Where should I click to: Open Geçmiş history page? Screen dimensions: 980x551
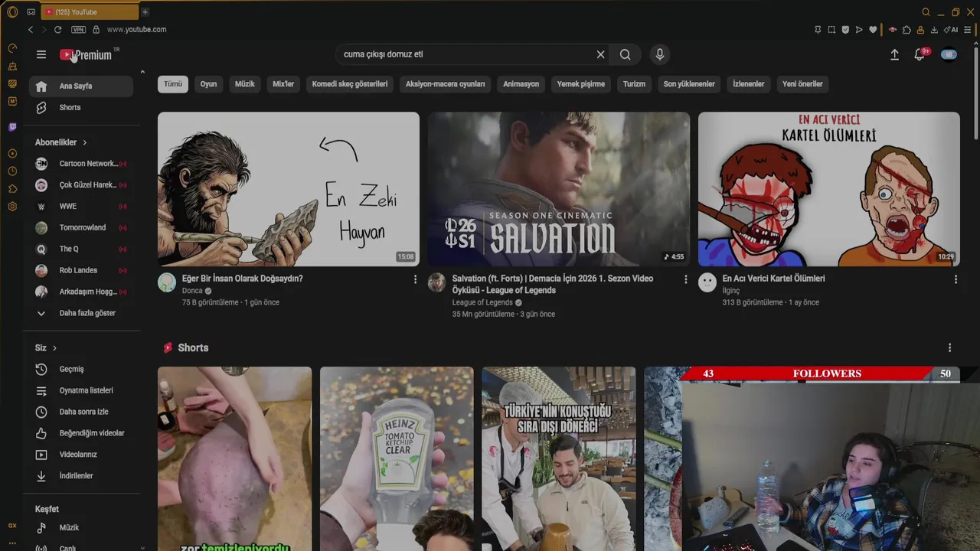point(81,369)
